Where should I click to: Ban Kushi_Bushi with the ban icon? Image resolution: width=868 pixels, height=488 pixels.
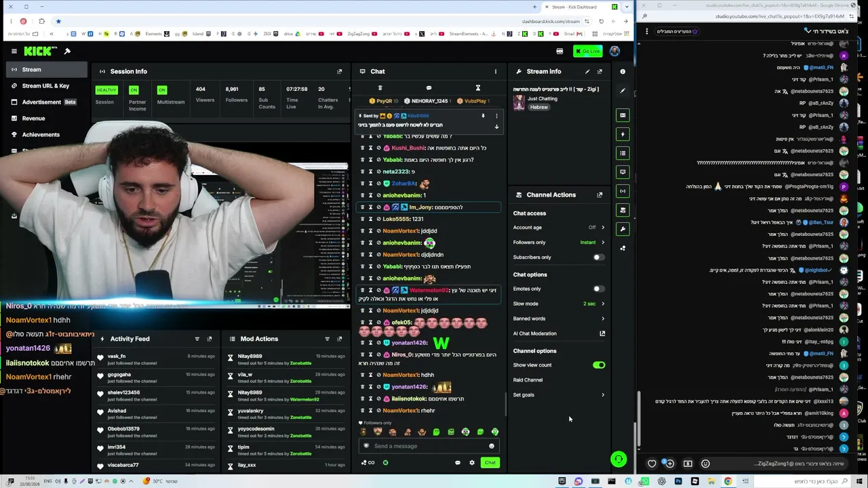(x=378, y=148)
